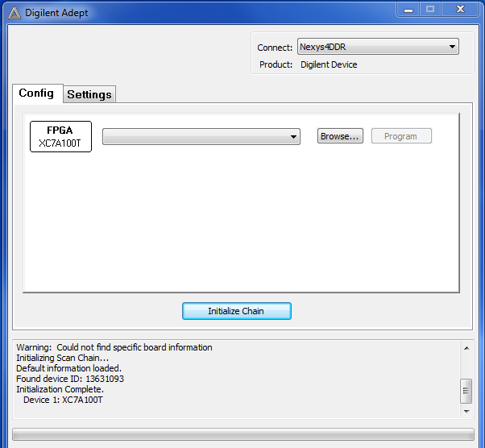Image resolution: width=485 pixels, height=448 pixels.
Task: Click the progress bar at the bottom
Action: (242, 435)
